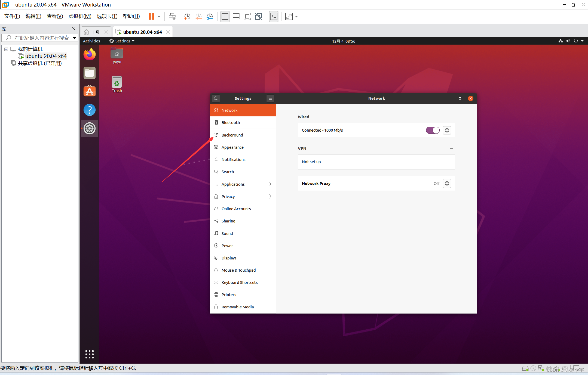This screenshot has width=588, height=375.
Task: Click the Activities button
Action: (x=91, y=41)
